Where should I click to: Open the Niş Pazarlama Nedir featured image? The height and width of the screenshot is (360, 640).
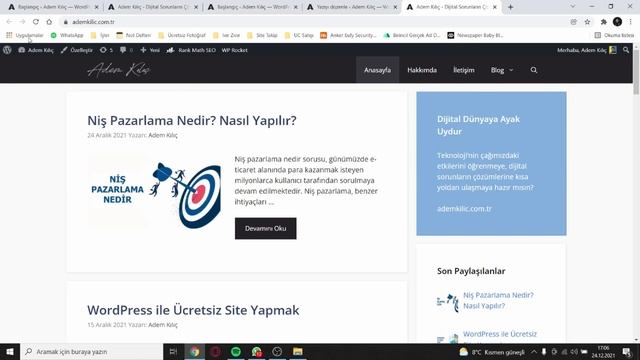point(155,192)
